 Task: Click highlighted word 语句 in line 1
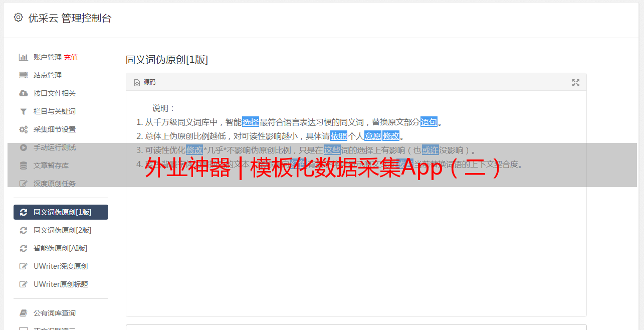(429, 122)
